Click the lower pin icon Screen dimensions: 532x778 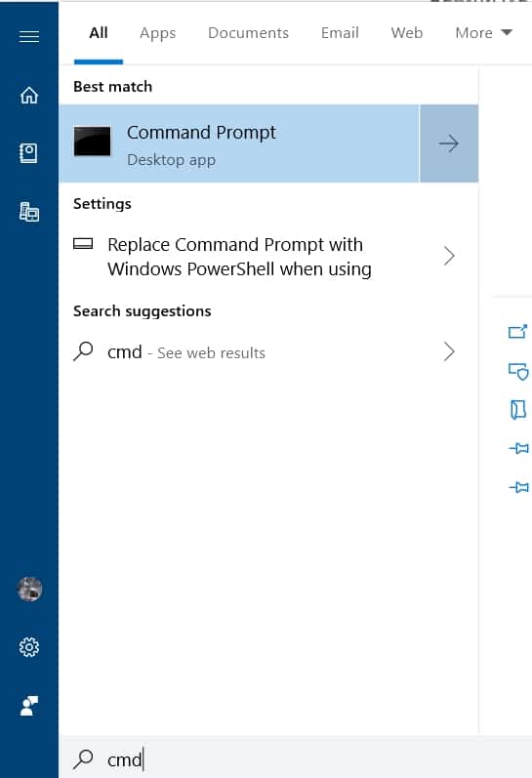tap(518, 487)
